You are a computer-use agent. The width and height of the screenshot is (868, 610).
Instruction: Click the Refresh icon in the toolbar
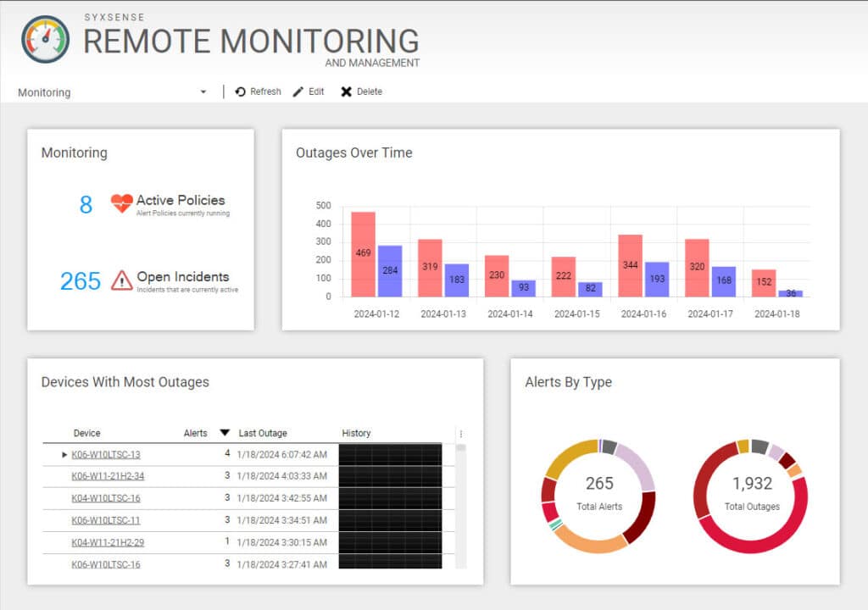(x=239, y=91)
